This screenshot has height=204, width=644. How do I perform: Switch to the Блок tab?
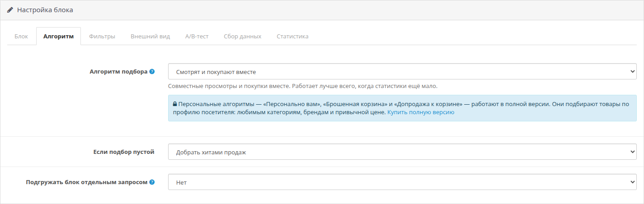pyautogui.click(x=21, y=36)
